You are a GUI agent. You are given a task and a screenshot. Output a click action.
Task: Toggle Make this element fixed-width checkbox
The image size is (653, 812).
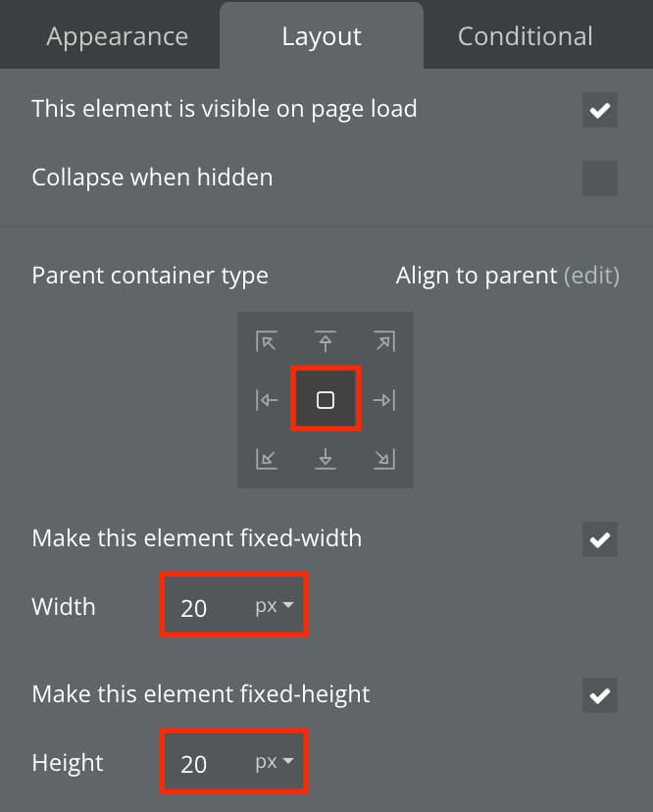600,539
